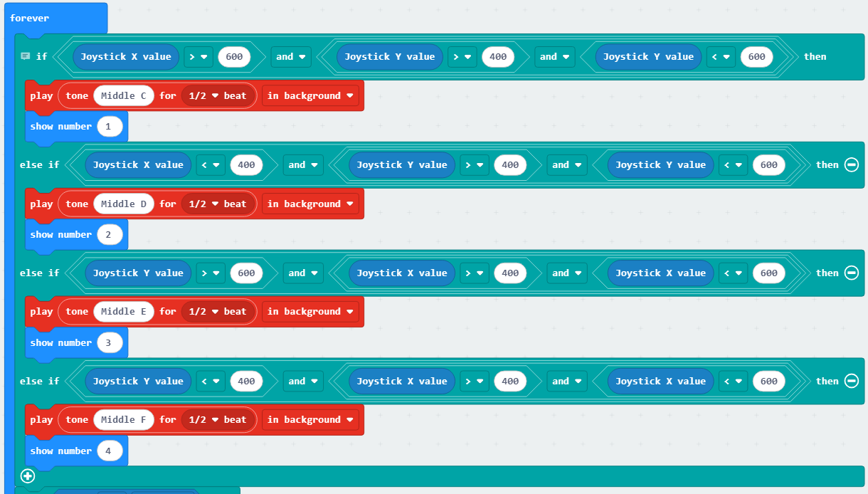
Task: Click the 'show number' label beside 3
Action: [x=61, y=343]
